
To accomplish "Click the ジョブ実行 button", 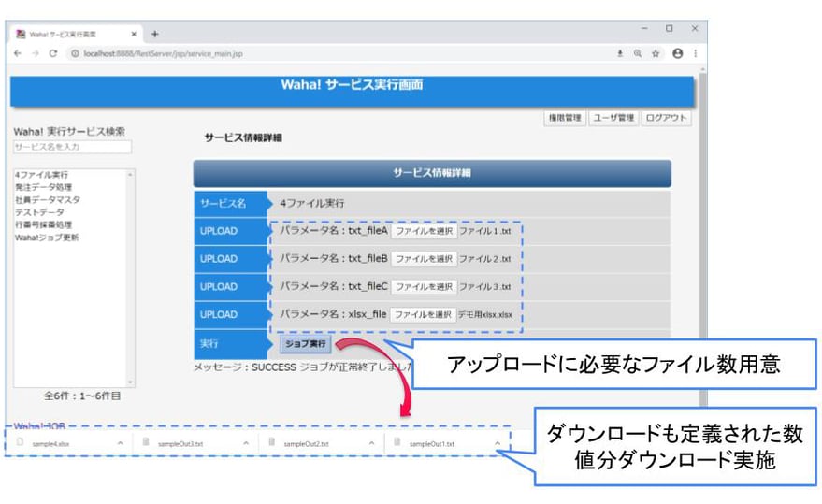I will coord(306,344).
